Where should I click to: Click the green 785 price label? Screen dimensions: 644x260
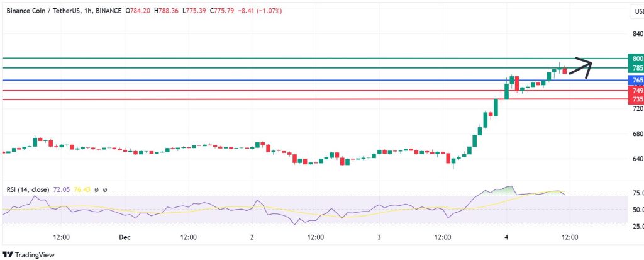click(636, 68)
